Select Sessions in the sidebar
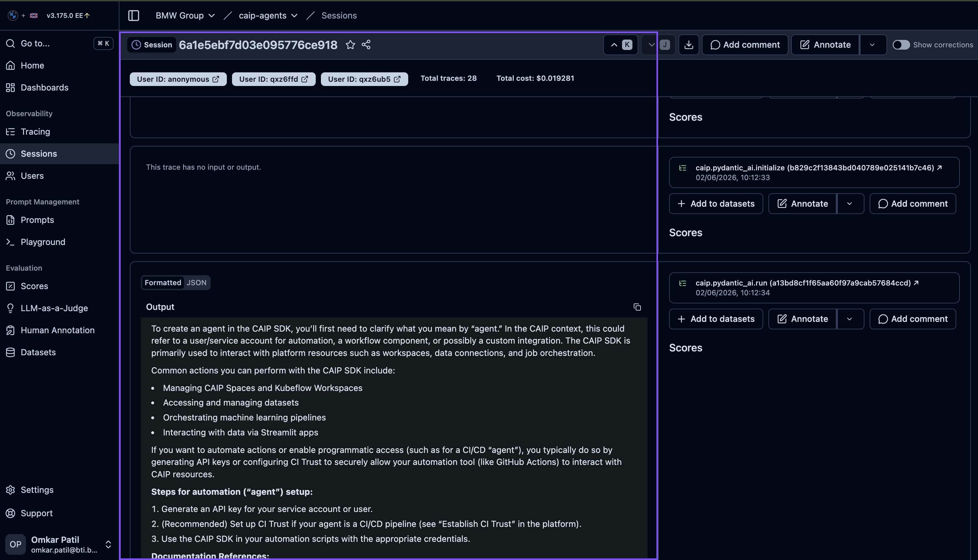978x560 pixels. coord(59,154)
